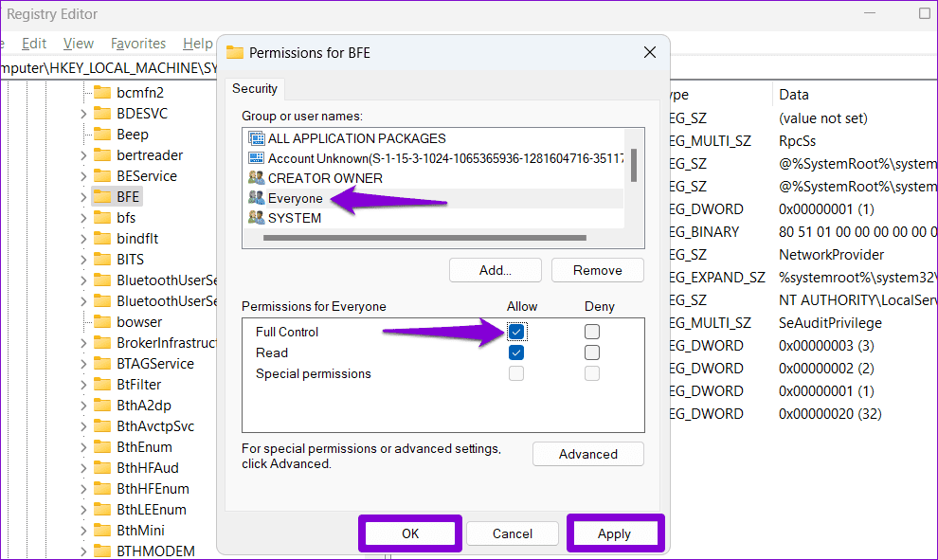Click the group names vertical scrollbar
The height and width of the screenshot is (560, 938).
tap(633, 166)
